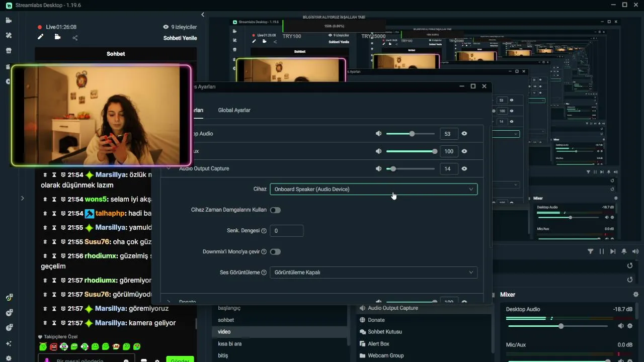Toggle eye visibility for Audio Output Capture row
This screenshot has height=362, width=644.
click(x=464, y=169)
